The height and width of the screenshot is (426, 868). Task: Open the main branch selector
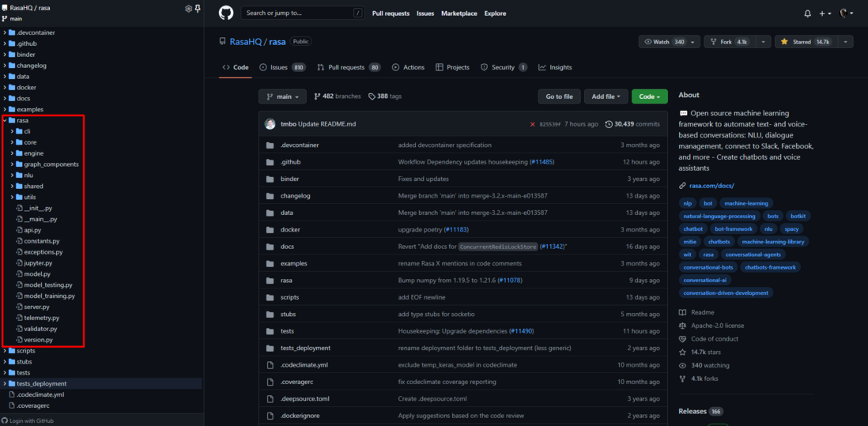(x=282, y=96)
